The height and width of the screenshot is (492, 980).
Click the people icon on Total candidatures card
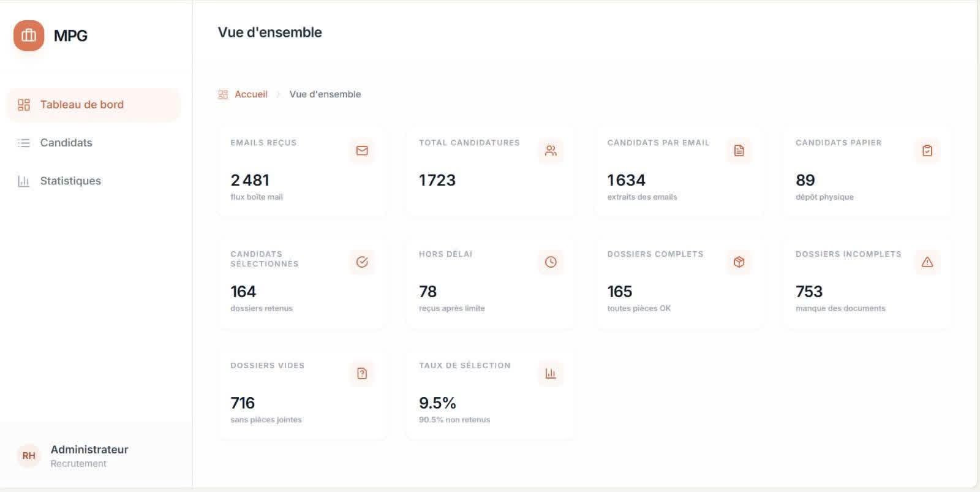pyautogui.click(x=551, y=151)
